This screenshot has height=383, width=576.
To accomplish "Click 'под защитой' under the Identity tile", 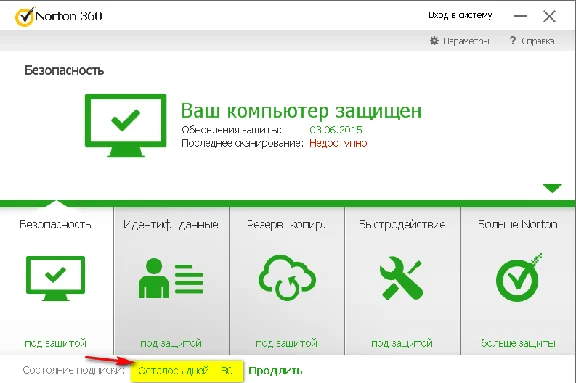I will click(171, 343).
